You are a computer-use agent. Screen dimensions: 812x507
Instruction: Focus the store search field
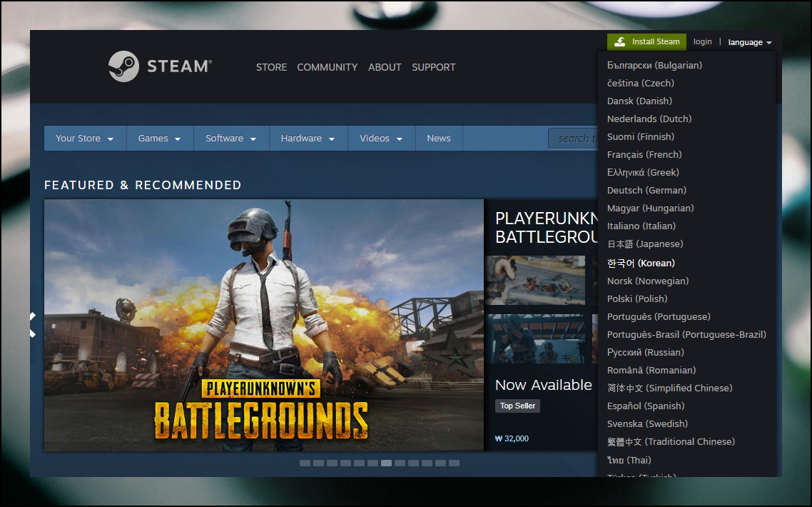point(573,139)
